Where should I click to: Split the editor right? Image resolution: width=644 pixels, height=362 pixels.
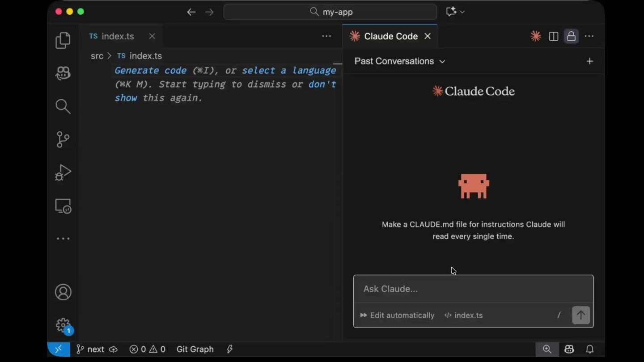pos(554,36)
